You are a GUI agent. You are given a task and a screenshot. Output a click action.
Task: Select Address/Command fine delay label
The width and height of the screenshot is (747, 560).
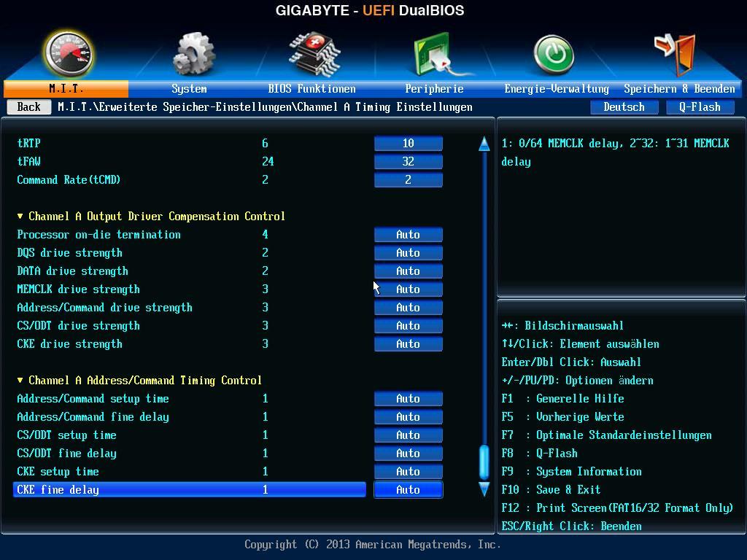93,416
